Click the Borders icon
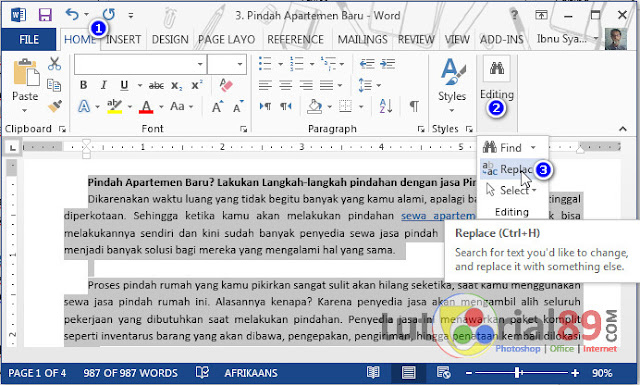Image resolution: width=640 pixels, height=385 pixels. [x=345, y=107]
